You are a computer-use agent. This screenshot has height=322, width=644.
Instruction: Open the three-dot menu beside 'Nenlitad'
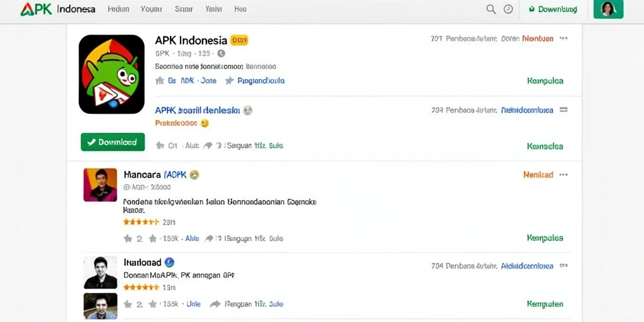(x=563, y=175)
